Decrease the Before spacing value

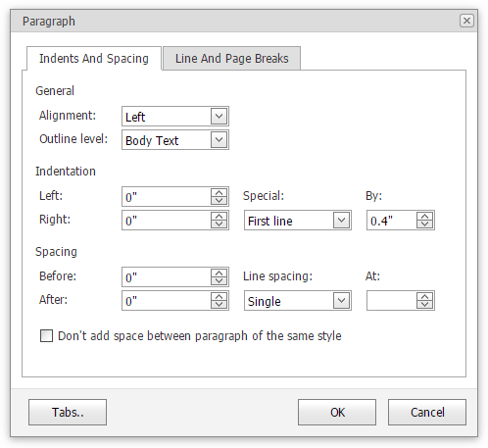(219, 280)
